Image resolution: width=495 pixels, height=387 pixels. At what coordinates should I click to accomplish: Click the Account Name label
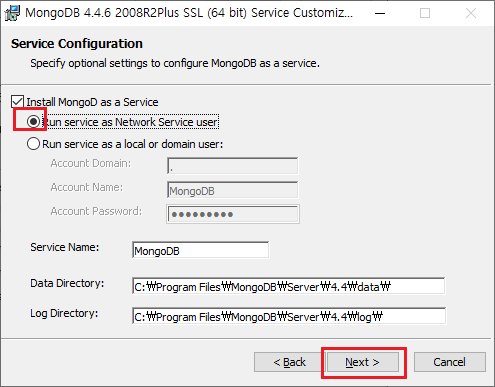87,187
